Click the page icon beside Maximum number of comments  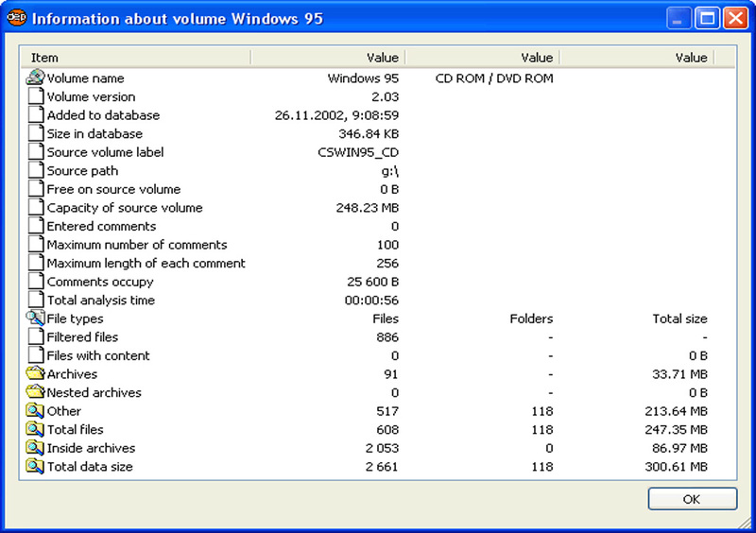[35, 244]
